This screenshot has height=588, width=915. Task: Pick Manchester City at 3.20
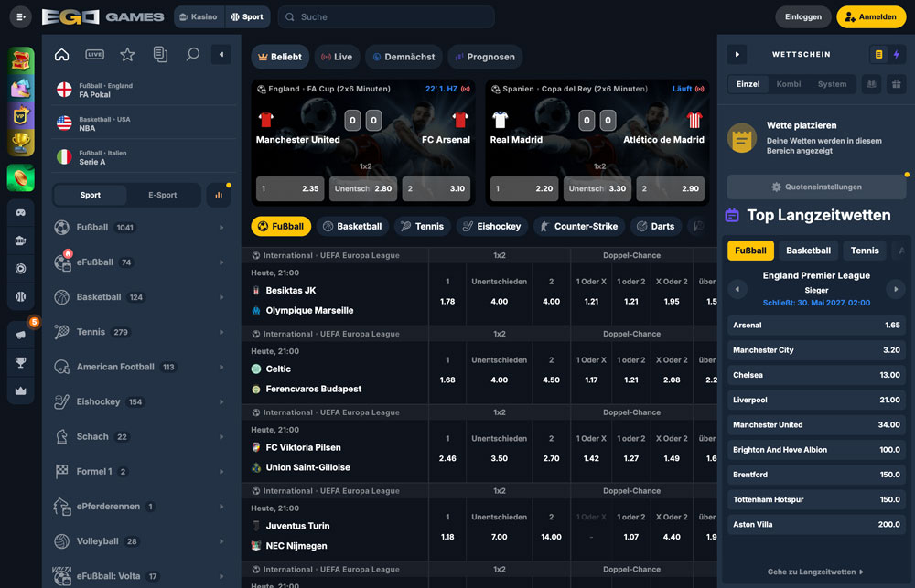coord(816,350)
